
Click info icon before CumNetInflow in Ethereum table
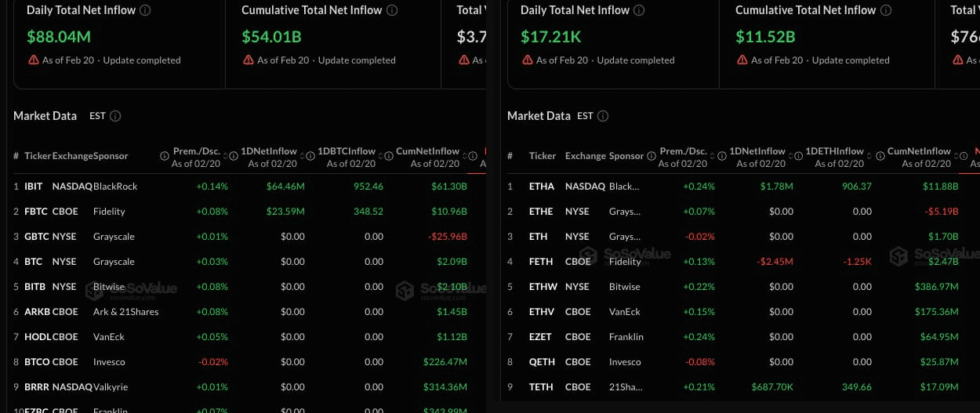tap(880, 157)
